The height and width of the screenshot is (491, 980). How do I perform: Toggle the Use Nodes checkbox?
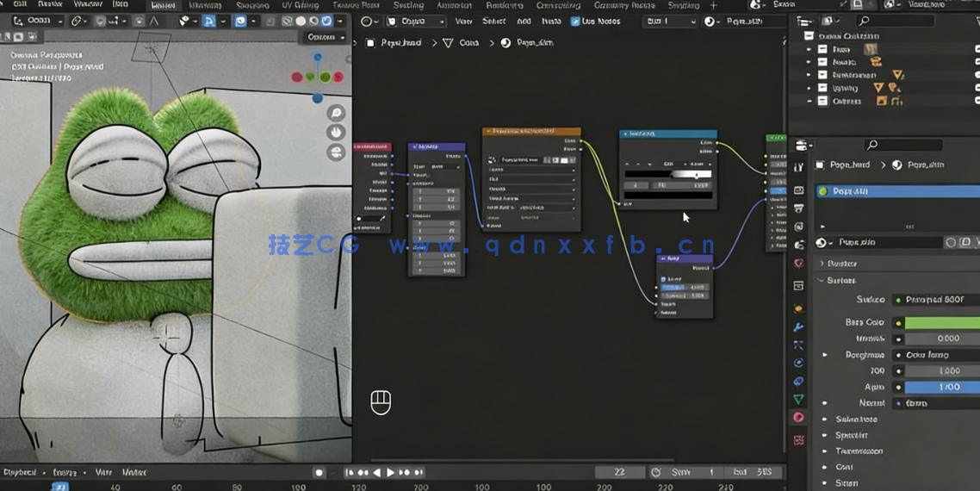(x=575, y=22)
